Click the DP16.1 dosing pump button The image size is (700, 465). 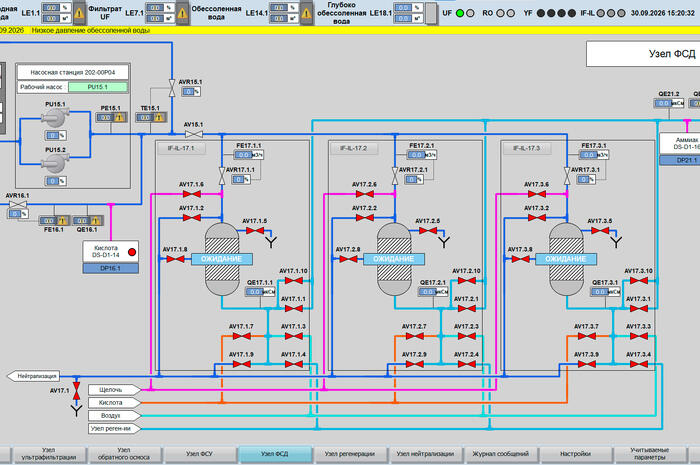pyautogui.click(x=110, y=268)
